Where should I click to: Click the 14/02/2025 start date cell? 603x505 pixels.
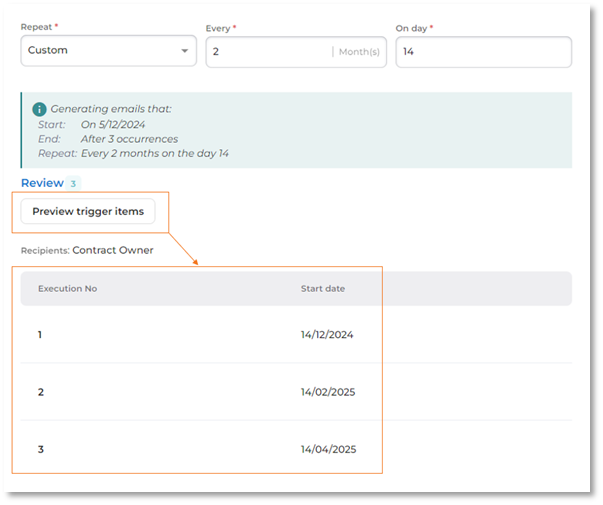tap(328, 392)
